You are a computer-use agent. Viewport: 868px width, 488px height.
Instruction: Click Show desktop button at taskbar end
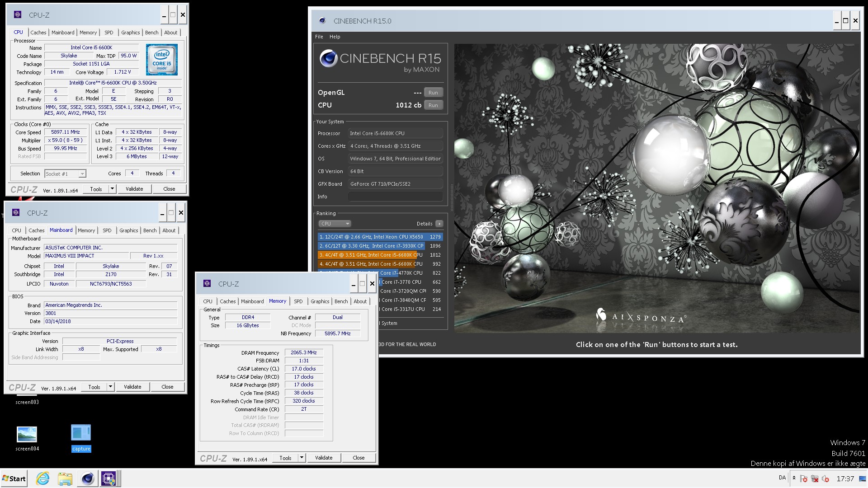[862, 479]
